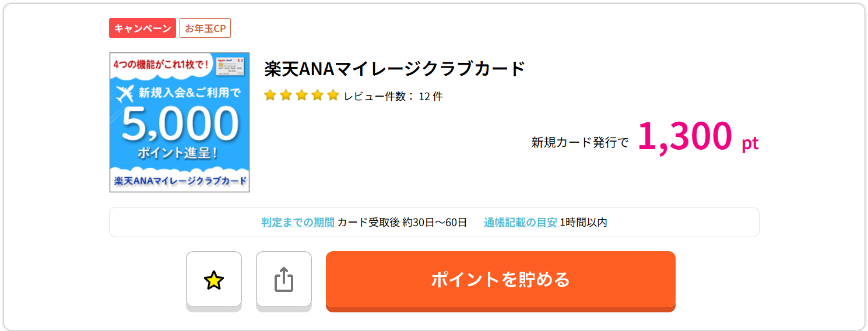Click the 1時間以内 text
868x331 pixels.
(584, 222)
